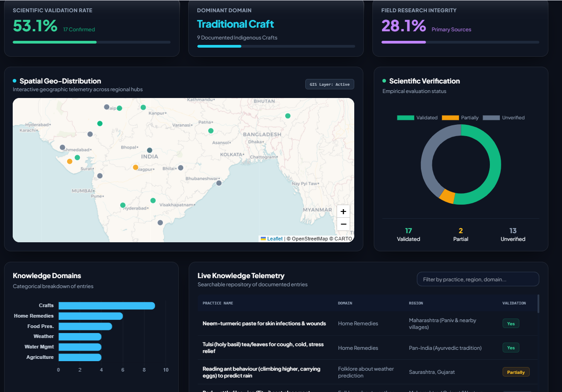Open the Neem-turmeric paste table row
Viewport: 562px width, 392px height.
[368, 323]
